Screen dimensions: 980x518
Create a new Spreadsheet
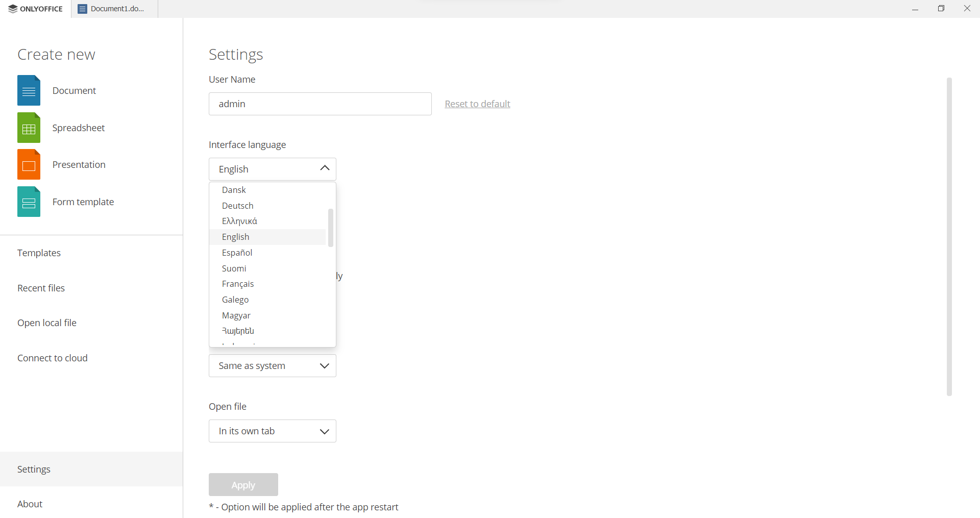pos(78,128)
